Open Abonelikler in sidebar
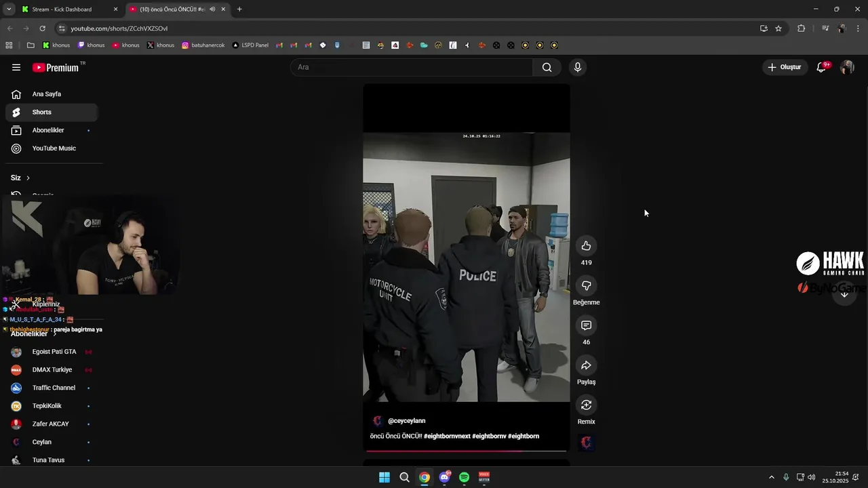 [x=52, y=130]
